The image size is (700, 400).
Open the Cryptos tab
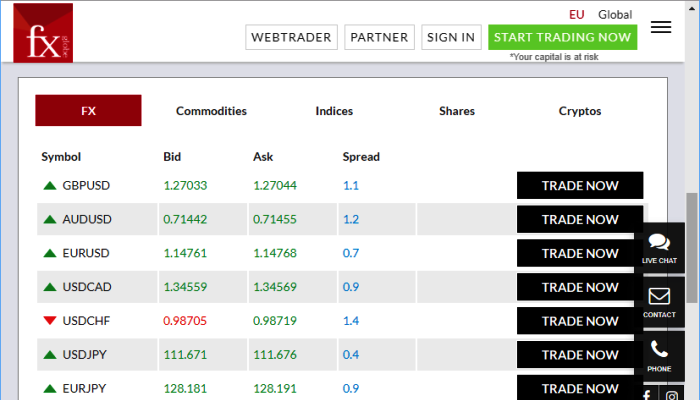(580, 111)
